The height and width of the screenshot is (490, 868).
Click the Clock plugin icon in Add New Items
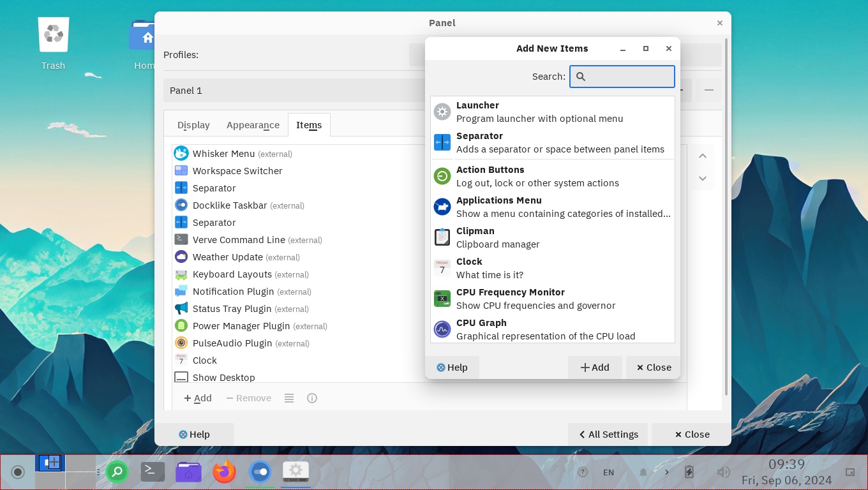point(442,268)
